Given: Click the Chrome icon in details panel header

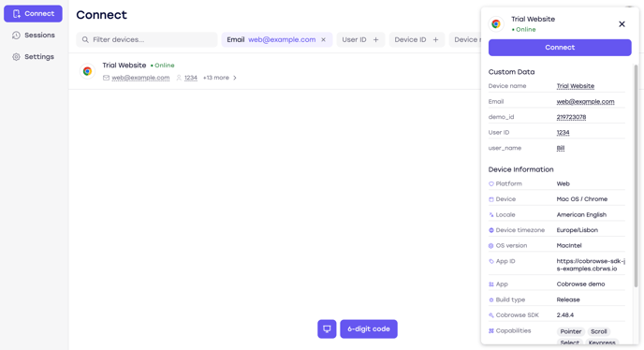Looking at the screenshot, I should pyautogui.click(x=496, y=23).
